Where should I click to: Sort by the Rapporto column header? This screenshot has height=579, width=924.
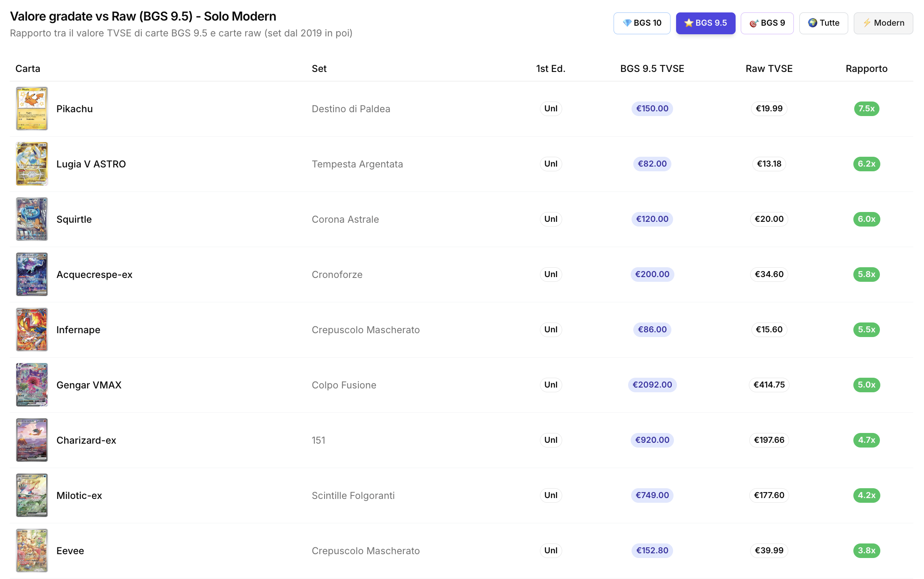coord(866,69)
